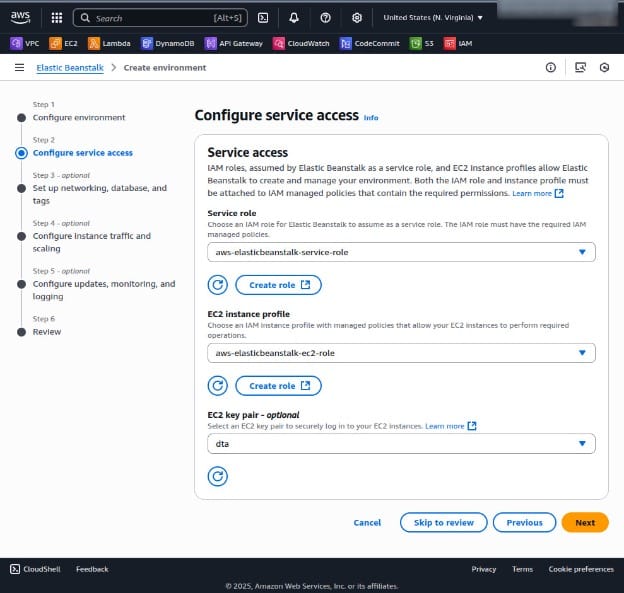
Task: Go to Step 4 Configure instance traffic and scaling
Action: [x=92, y=242]
